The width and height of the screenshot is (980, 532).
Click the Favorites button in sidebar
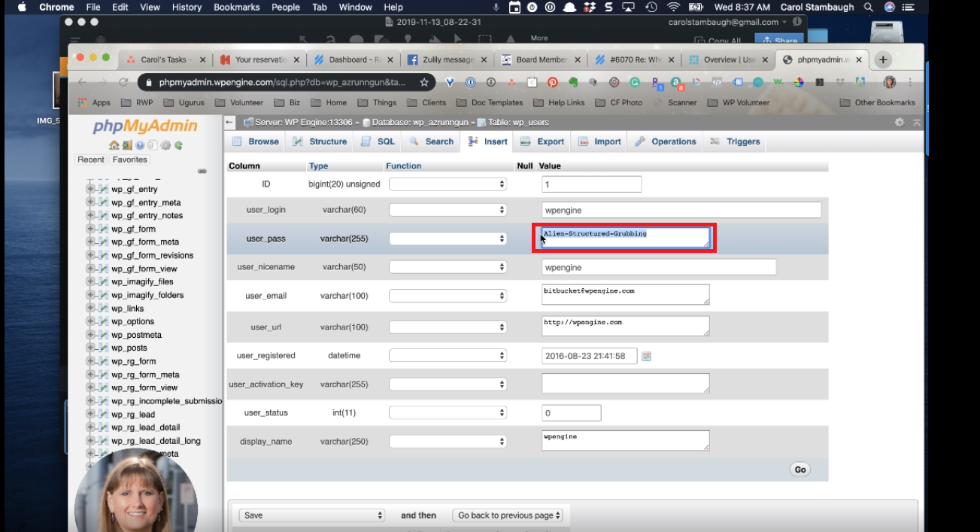pyautogui.click(x=130, y=160)
